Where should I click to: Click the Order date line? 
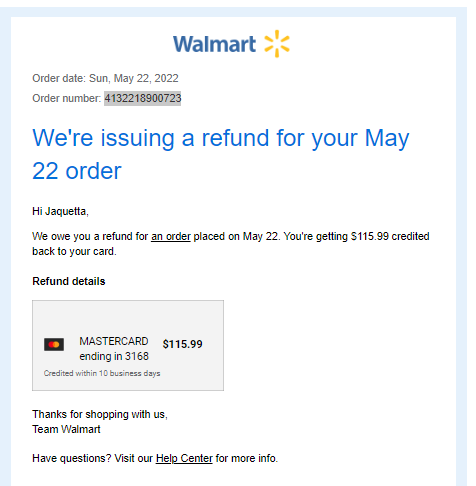tap(105, 78)
